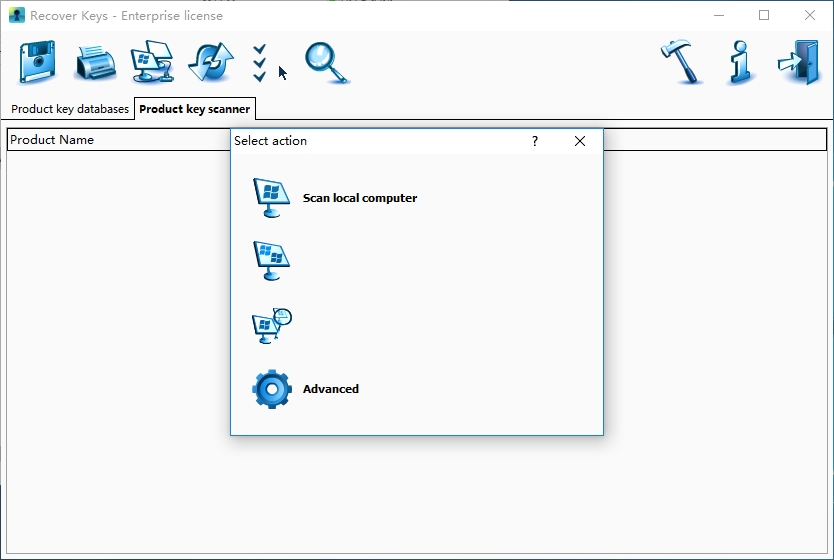Switch to Product key databases tab
834x560 pixels.
pyautogui.click(x=70, y=109)
